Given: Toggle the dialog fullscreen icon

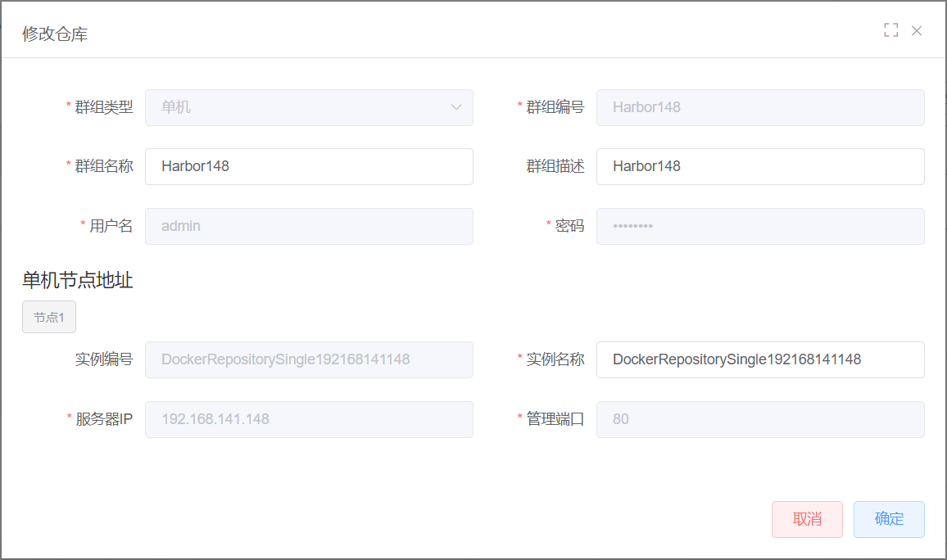Looking at the screenshot, I should coord(890,30).
